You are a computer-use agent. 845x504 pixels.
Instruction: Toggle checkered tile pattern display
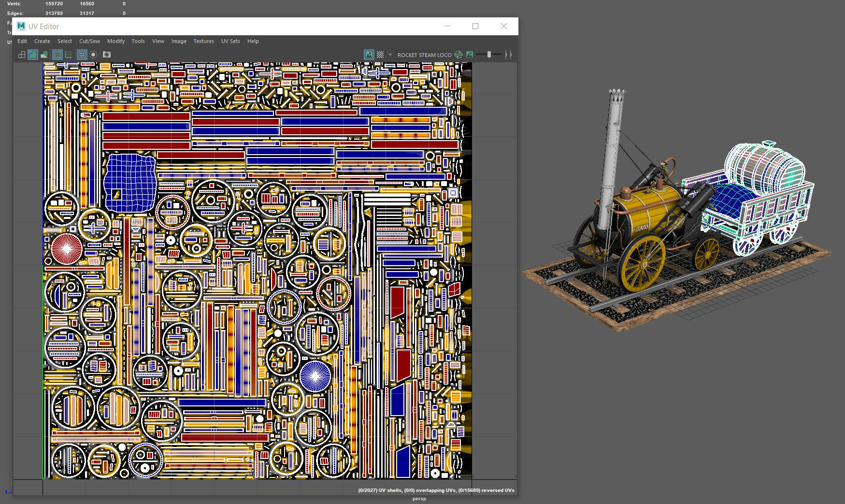point(380,55)
